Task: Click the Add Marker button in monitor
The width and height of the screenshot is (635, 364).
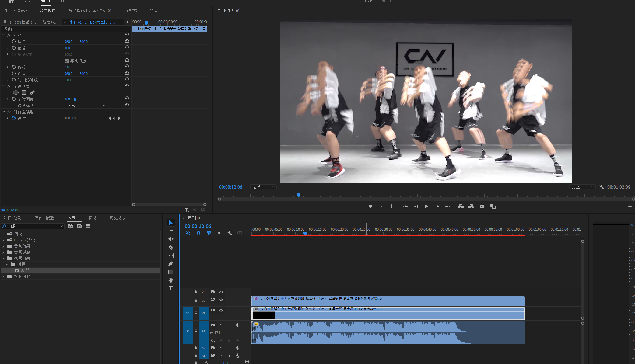Action: [x=370, y=206]
